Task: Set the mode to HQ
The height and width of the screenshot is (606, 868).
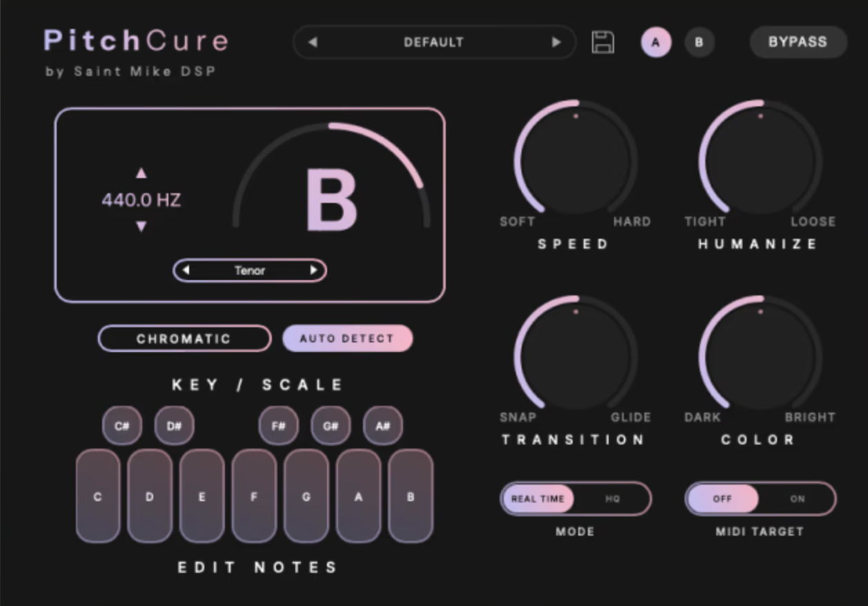Action: coord(613,498)
